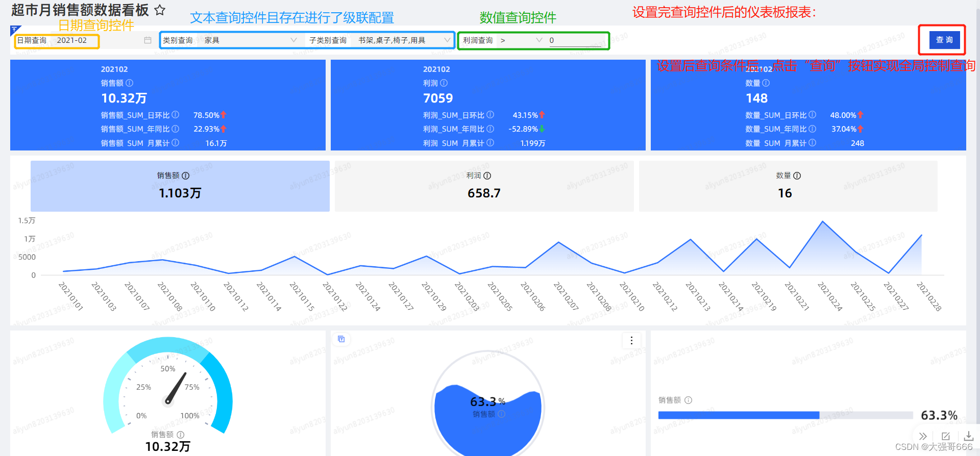980x456 pixels.
Task: Click the x-axis label 20210228
Action: [929, 296]
